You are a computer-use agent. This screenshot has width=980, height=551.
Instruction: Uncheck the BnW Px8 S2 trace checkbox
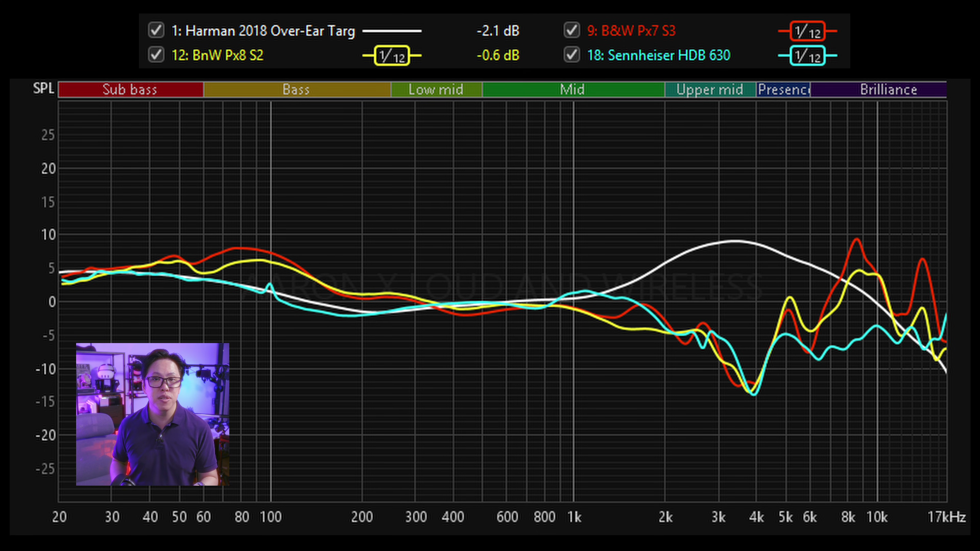pyautogui.click(x=156, y=55)
